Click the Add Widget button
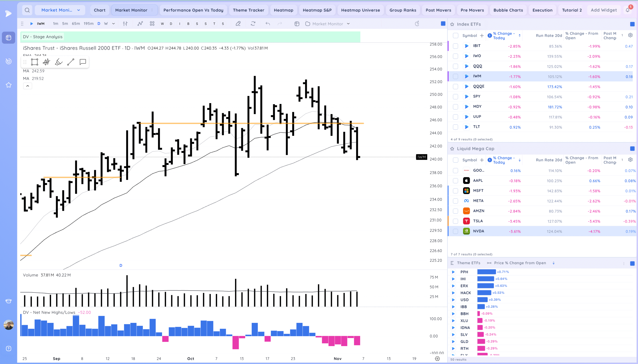 pyautogui.click(x=604, y=10)
